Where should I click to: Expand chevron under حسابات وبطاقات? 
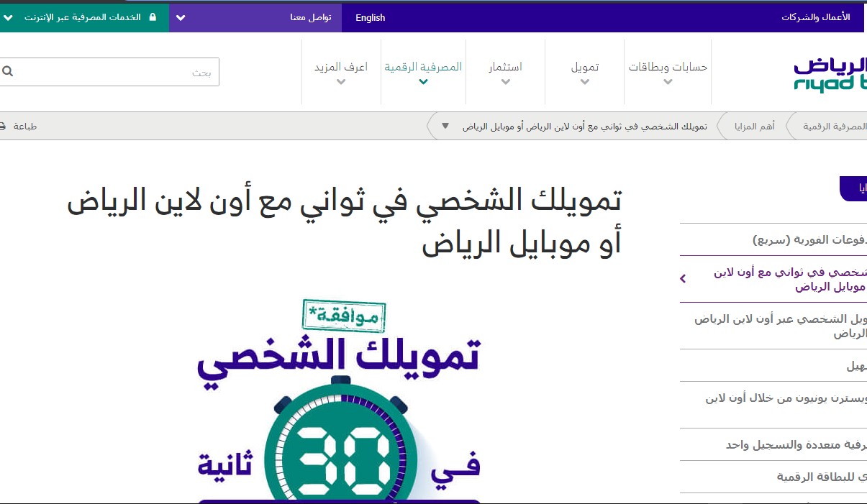pyautogui.click(x=668, y=82)
